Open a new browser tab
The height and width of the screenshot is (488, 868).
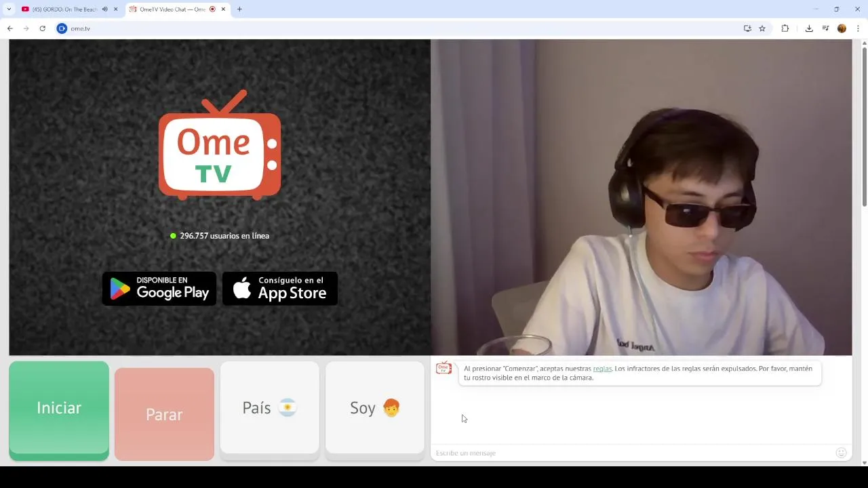click(x=239, y=9)
